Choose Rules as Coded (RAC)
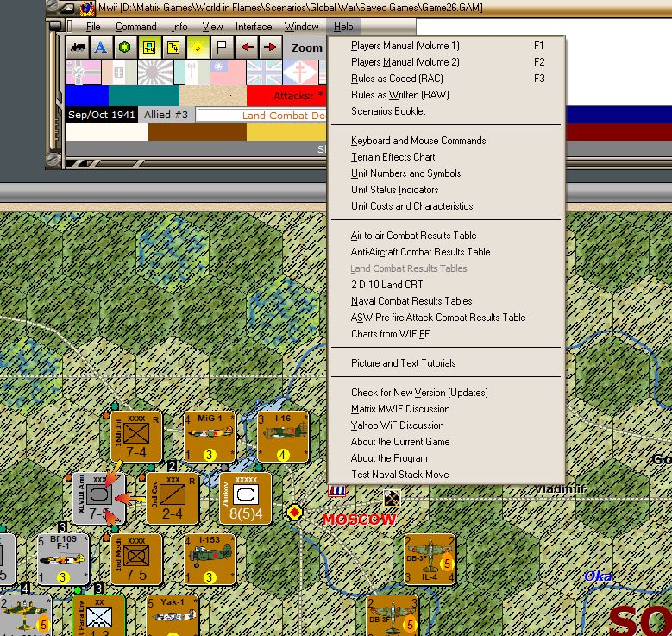 tap(447, 79)
